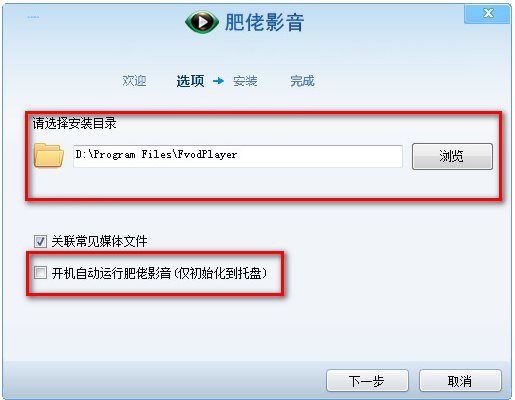
Task: Click the D:\Program Files\FvodPlayer path text
Action: click(x=156, y=155)
